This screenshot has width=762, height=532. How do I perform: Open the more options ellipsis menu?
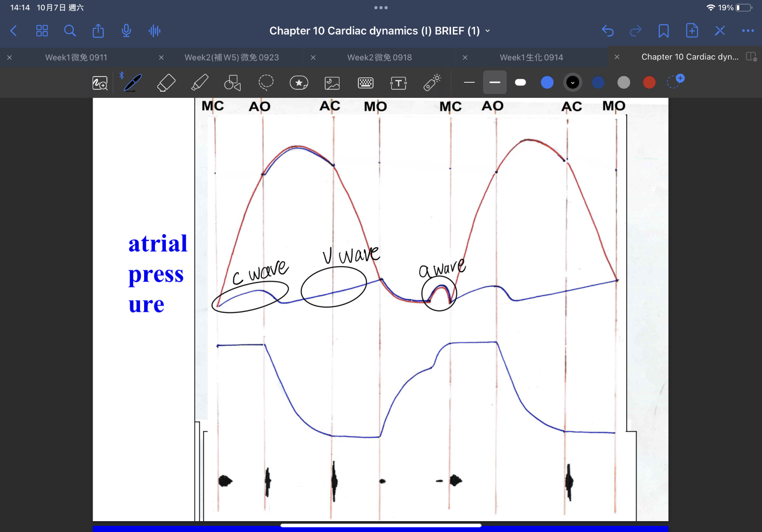pyautogui.click(x=748, y=31)
